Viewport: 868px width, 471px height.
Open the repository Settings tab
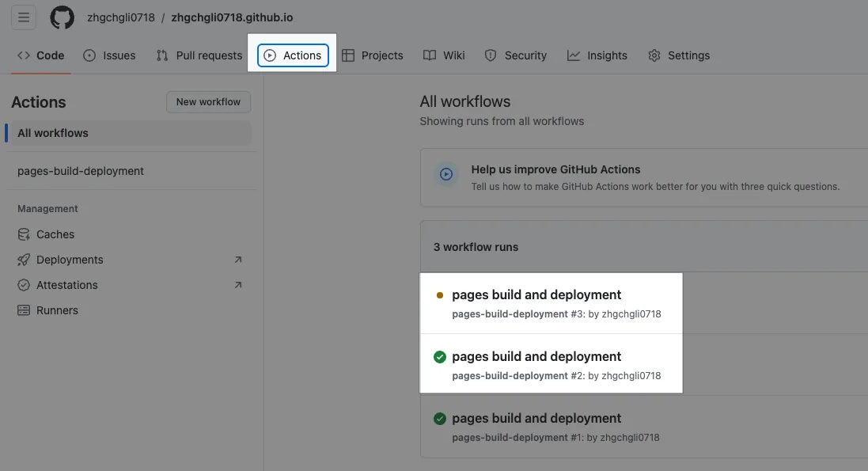[679, 55]
